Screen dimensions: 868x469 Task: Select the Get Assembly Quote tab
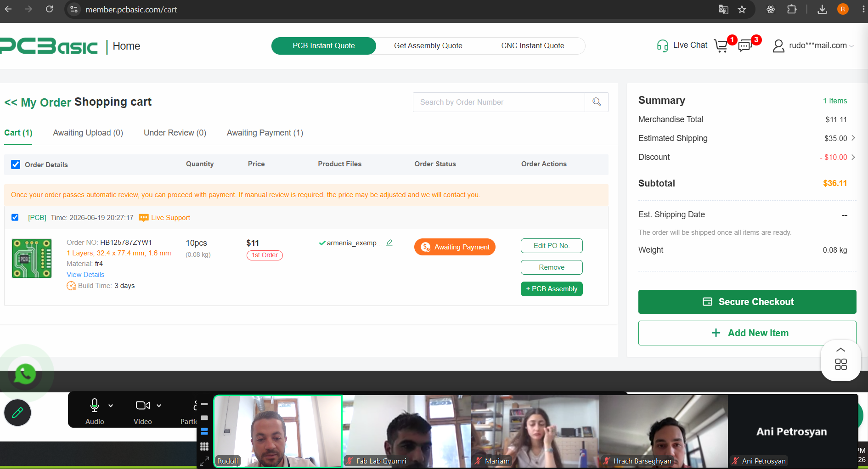(428, 45)
